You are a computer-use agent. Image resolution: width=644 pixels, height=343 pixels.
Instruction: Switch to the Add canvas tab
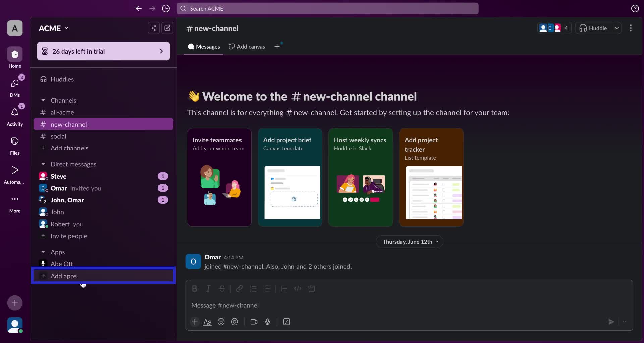click(247, 46)
